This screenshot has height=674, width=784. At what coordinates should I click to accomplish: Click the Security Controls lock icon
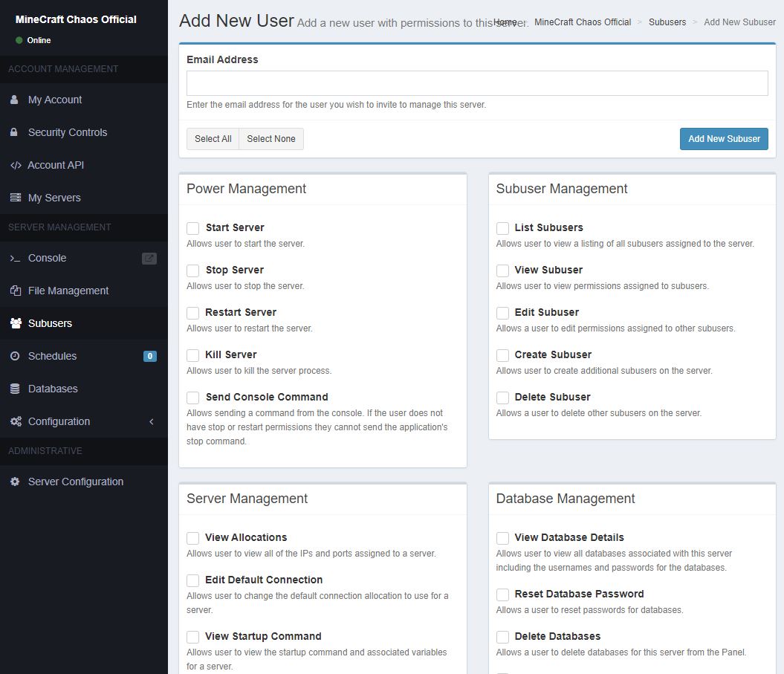14,132
